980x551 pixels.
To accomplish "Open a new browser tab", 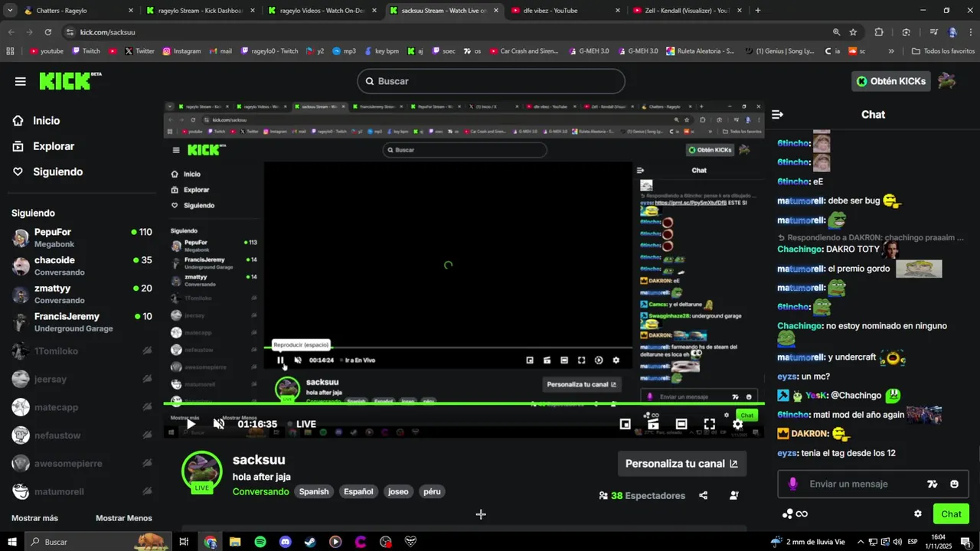I will click(x=758, y=11).
